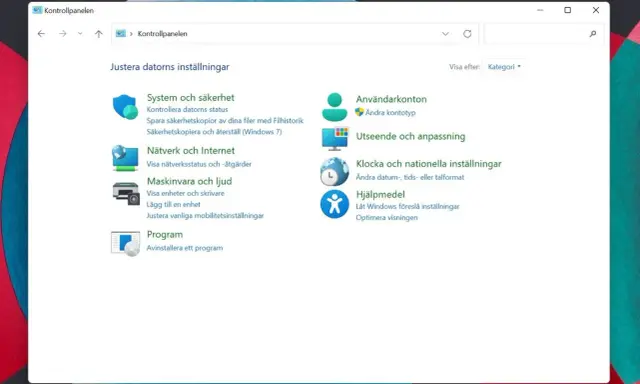The width and height of the screenshot is (640, 384).
Task: Open Nätverk och Internet heading
Action: tap(191, 151)
